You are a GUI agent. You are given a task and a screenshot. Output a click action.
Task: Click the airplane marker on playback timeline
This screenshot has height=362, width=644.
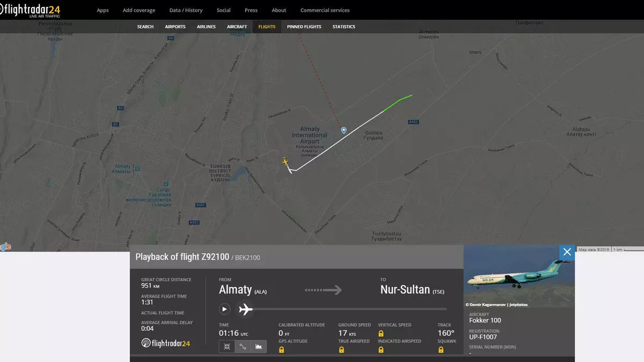click(x=245, y=309)
